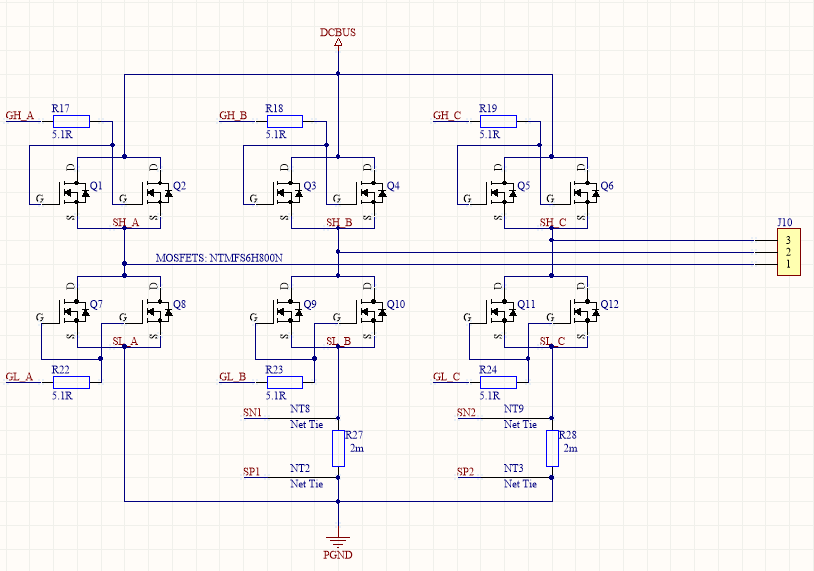Select the SH_B net label
The height and width of the screenshot is (571, 814).
point(340,222)
